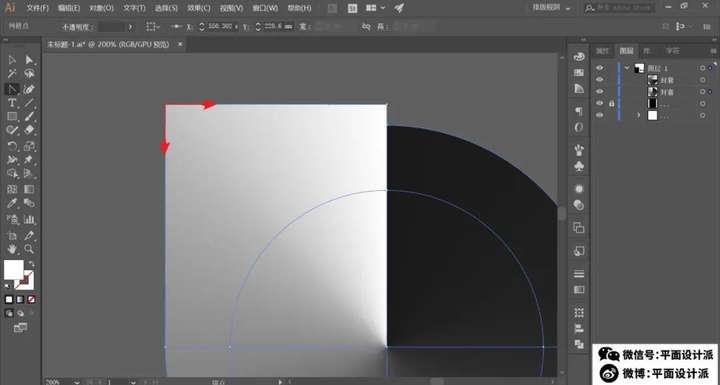
Task: Open the Color palette panel in dock
Action: (579, 57)
